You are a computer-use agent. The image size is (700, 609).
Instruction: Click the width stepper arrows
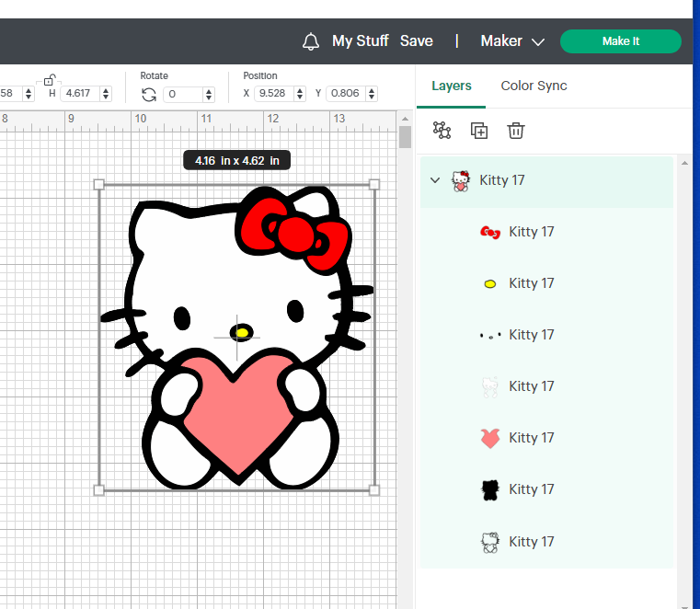pyautogui.click(x=29, y=93)
